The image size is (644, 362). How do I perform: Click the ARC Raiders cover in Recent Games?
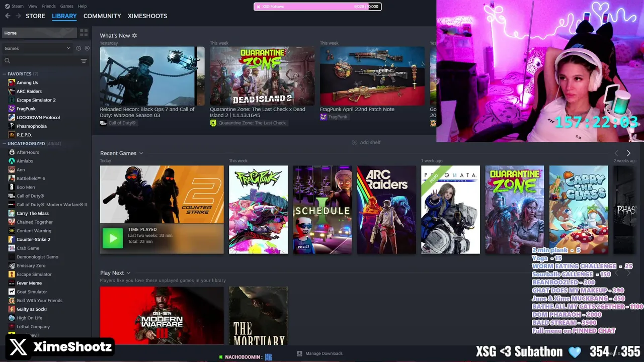(x=386, y=210)
